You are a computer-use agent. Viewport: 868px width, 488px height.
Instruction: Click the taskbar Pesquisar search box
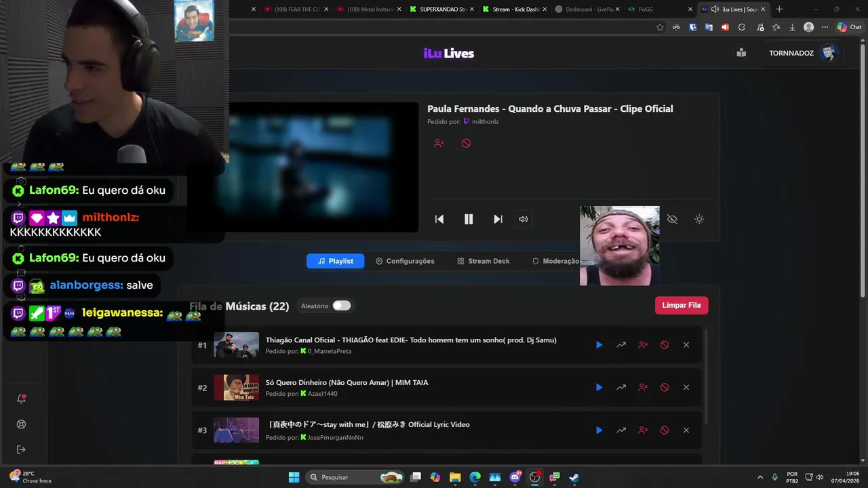[x=356, y=477]
